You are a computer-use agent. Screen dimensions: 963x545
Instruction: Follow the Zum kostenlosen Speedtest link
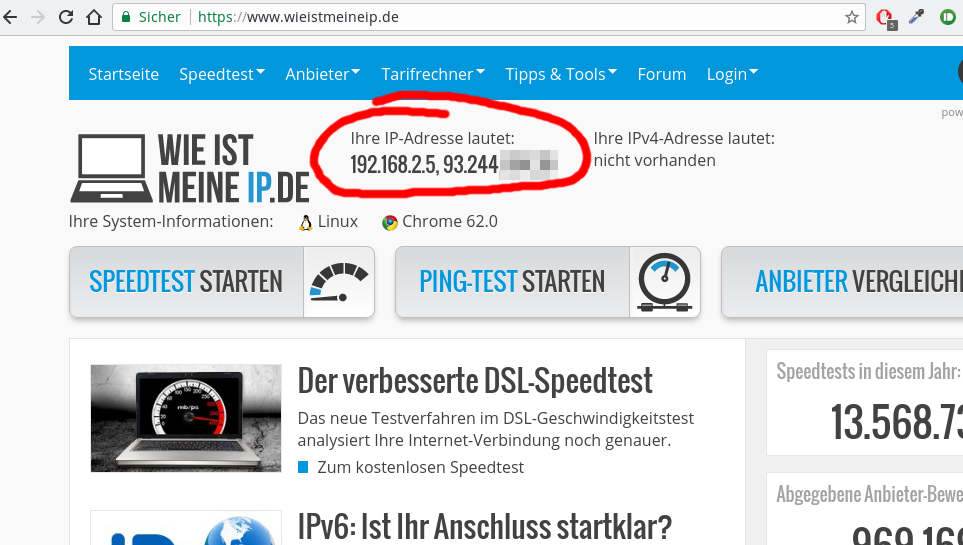421,467
